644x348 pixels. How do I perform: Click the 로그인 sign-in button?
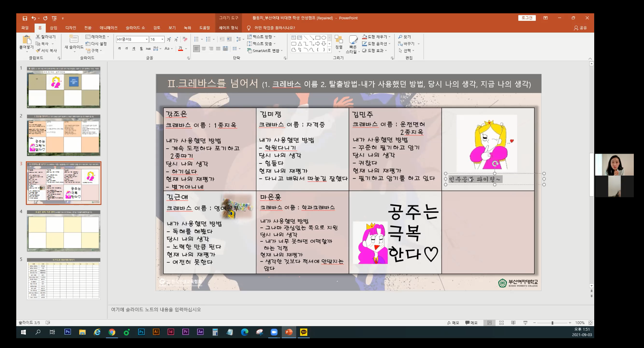(x=527, y=18)
